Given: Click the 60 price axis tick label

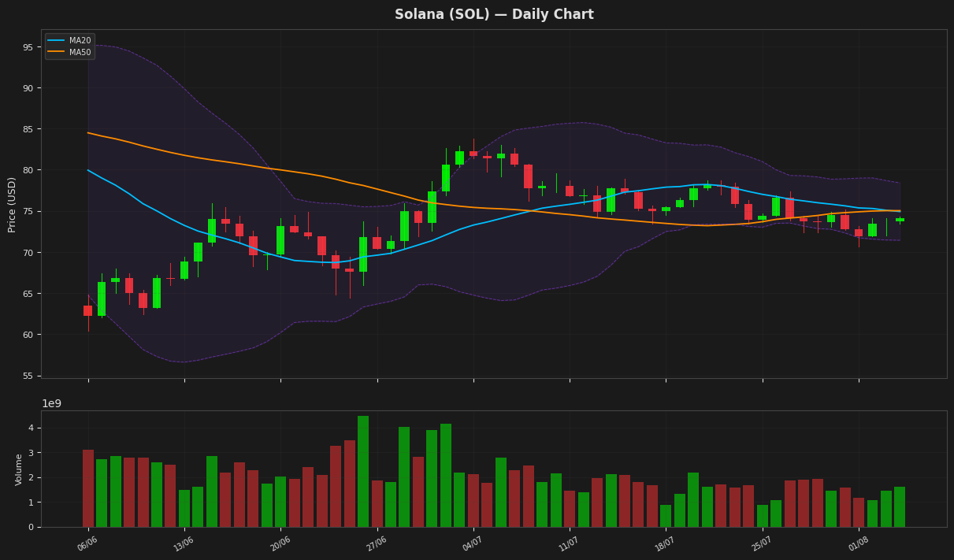Looking at the screenshot, I should 28,335.
